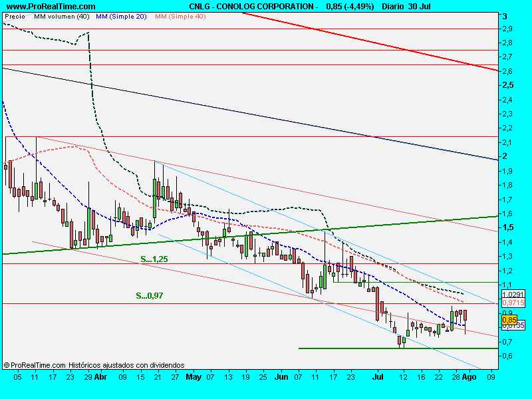Click the '1,2' price axis label

(507, 271)
